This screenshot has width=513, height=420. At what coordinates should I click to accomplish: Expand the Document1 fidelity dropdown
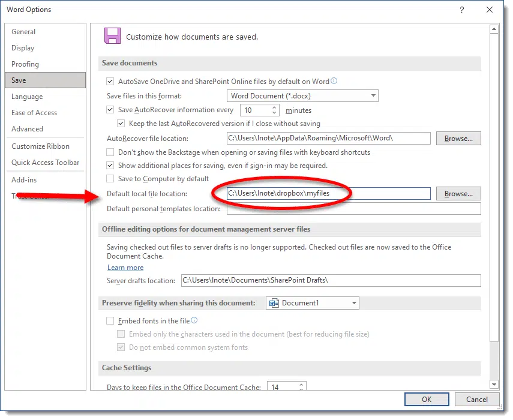pos(354,303)
